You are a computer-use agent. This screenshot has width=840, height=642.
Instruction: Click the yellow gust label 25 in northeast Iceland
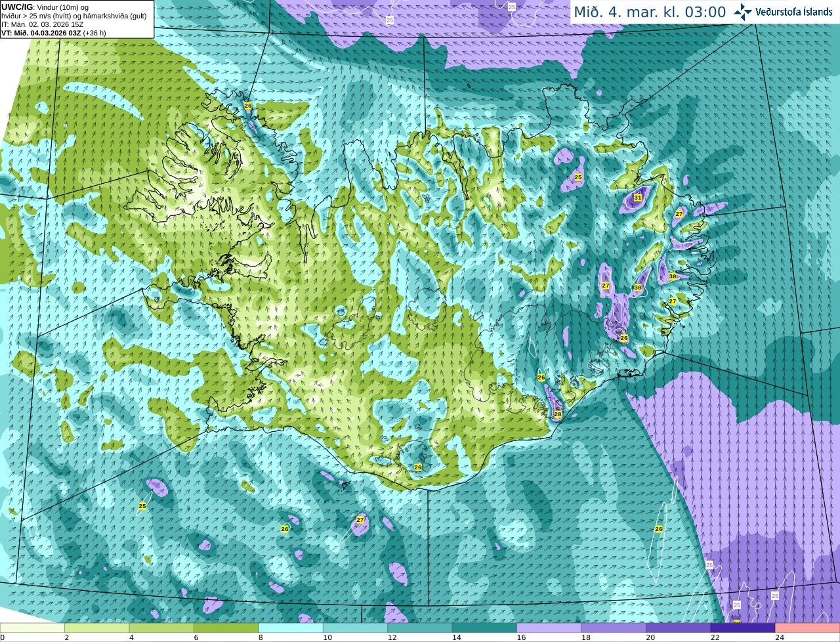[x=578, y=177]
